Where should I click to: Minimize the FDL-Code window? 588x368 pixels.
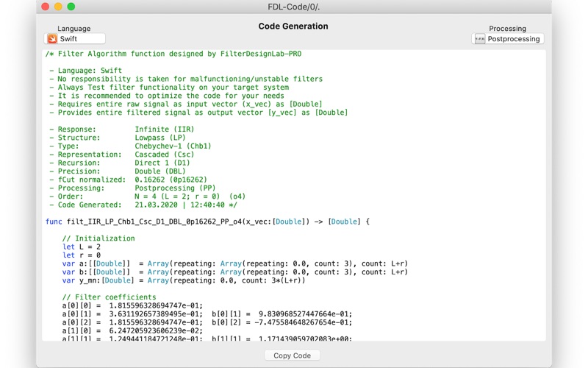(58, 7)
